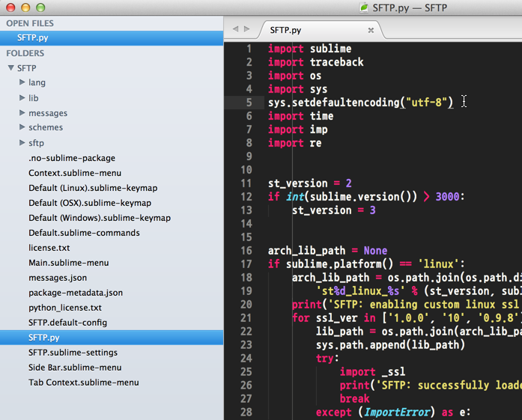Collapse the SFTP root folder
The height and width of the screenshot is (420, 522).
pos(11,68)
